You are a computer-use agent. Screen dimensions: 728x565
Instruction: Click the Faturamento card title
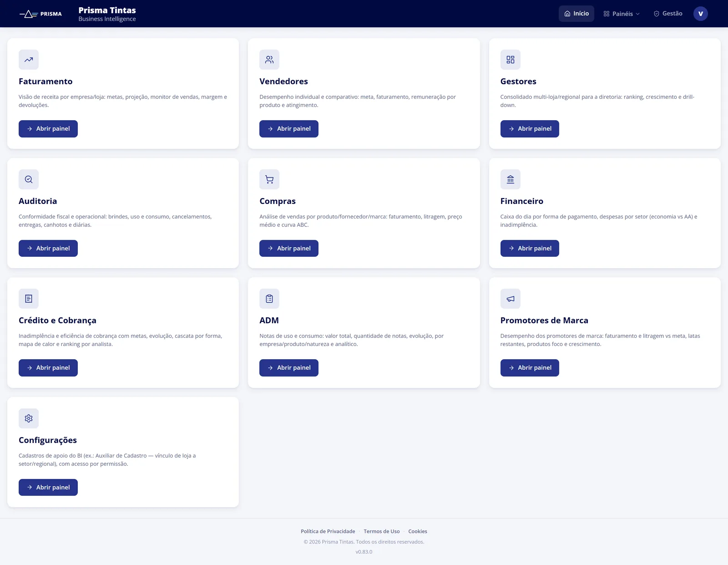(x=45, y=81)
